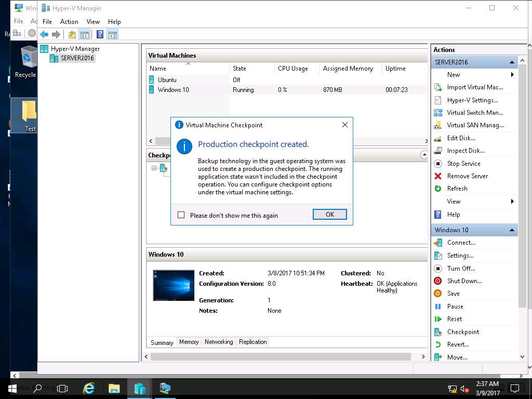This screenshot has width=532, height=399.
Task: Open Import Virtual Machine action
Action: pos(475,87)
